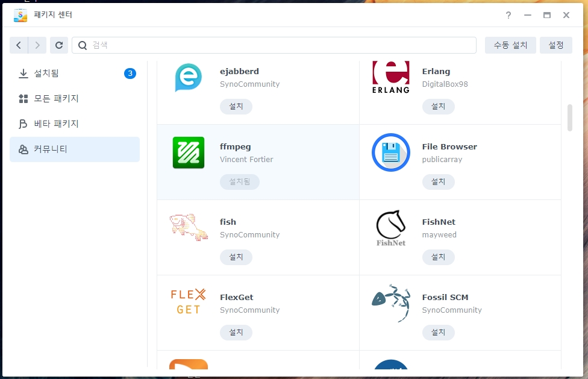This screenshot has height=379, width=588.
Task: Click the 커뮤니티 people icon
Action: pos(23,149)
